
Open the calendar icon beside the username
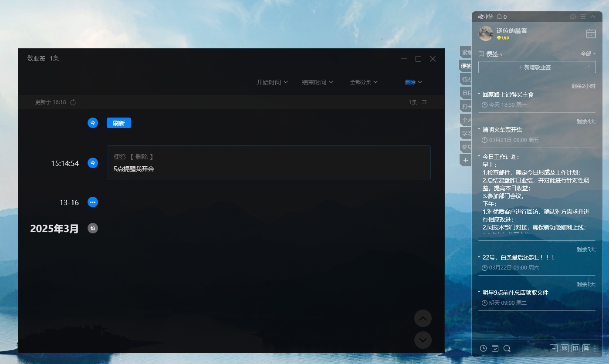pyautogui.click(x=591, y=34)
